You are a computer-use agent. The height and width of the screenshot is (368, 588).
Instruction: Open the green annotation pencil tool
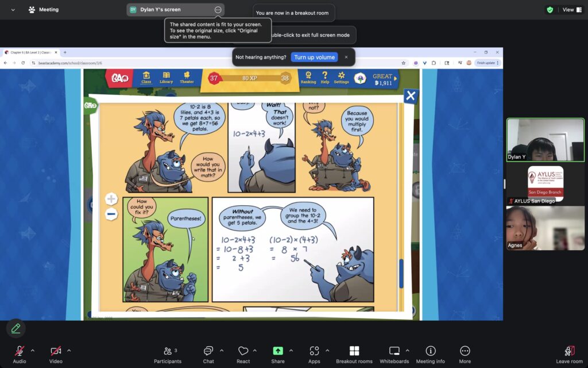coord(16,328)
